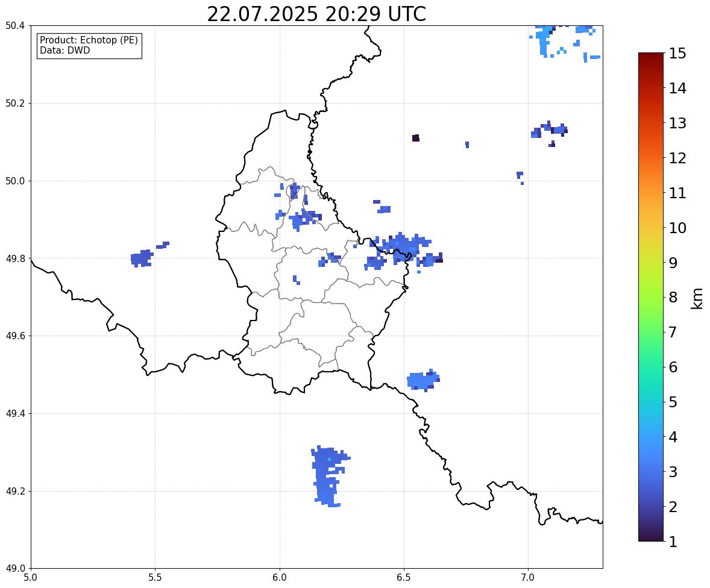Click colorbar tick label "1"
Screen dimensions: 710x588
pos(673,542)
